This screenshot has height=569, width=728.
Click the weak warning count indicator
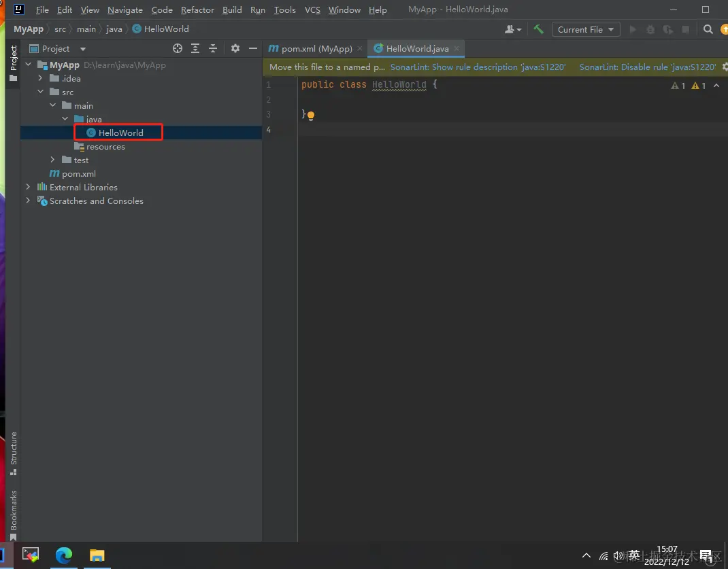click(x=678, y=86)
